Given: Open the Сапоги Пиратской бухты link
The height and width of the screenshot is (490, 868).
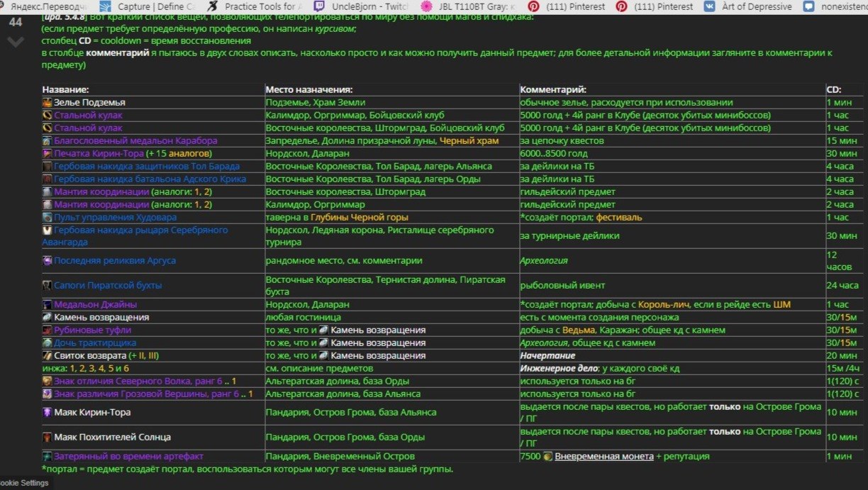Looking at the screenshot, I should coord(108,286).
